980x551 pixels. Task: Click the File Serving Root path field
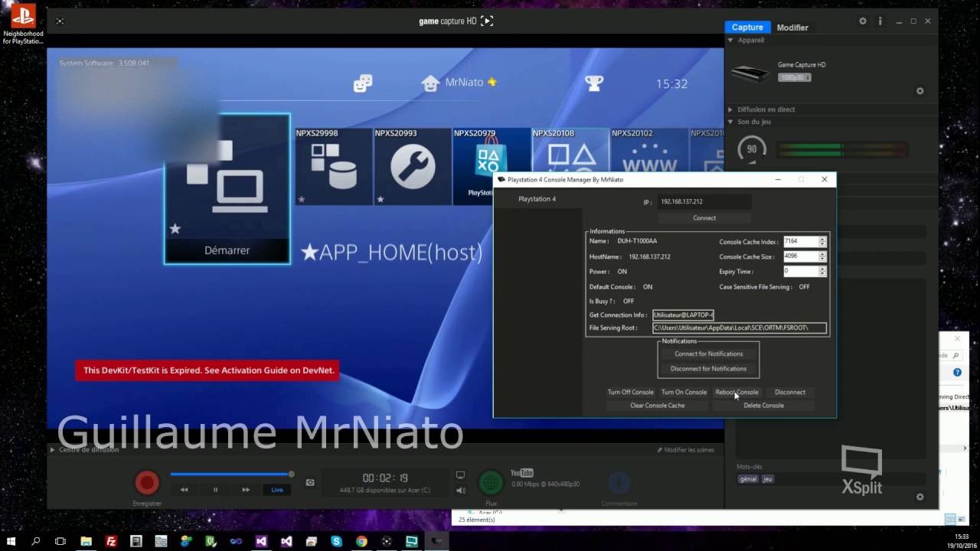click(x=740, y=328)
